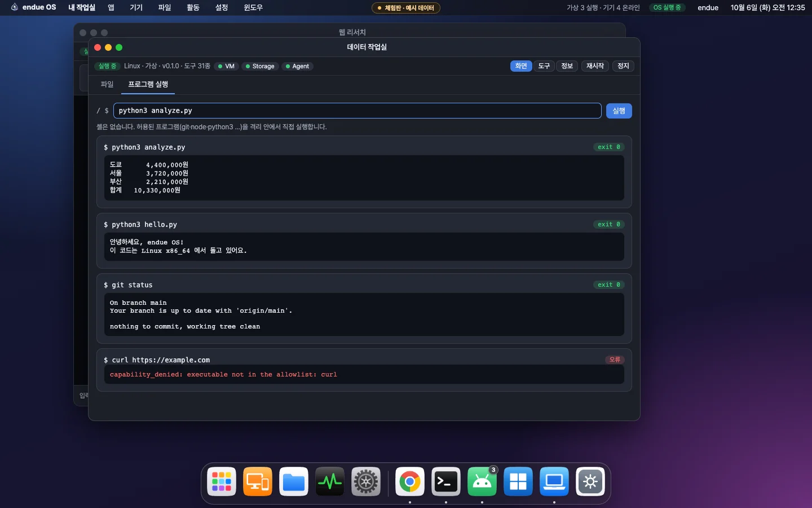Open the 도구 panel button

[x=544, y=66]
